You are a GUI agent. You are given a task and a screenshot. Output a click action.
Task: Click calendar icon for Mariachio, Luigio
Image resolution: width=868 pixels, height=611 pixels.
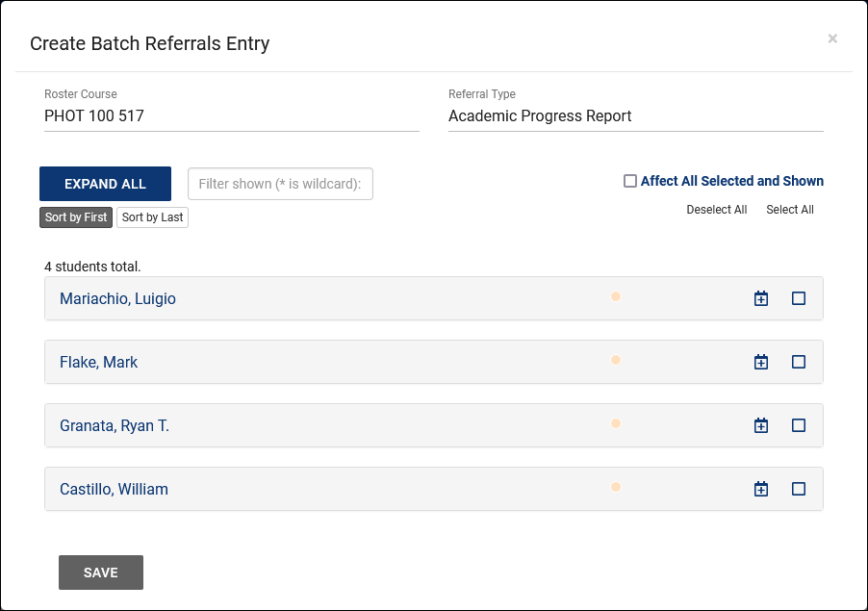(761, 298)
